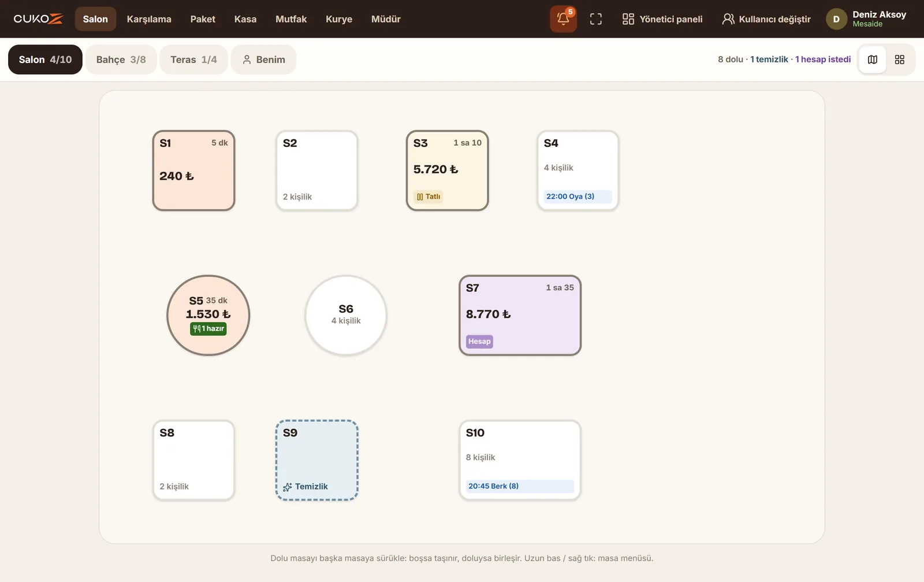Screen dimensions: 924x582
Task: Open the Deniz Aksoy profile avatar
Action: tap(836, 19)
